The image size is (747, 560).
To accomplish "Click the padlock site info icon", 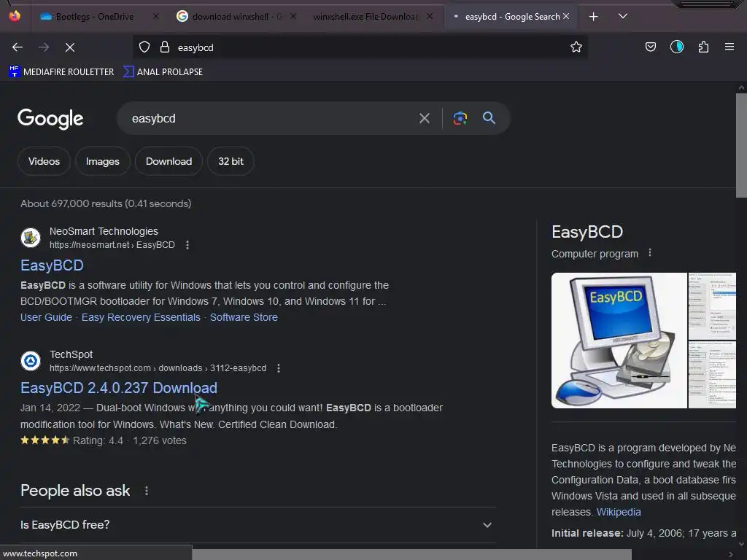I will coord(165,47).
